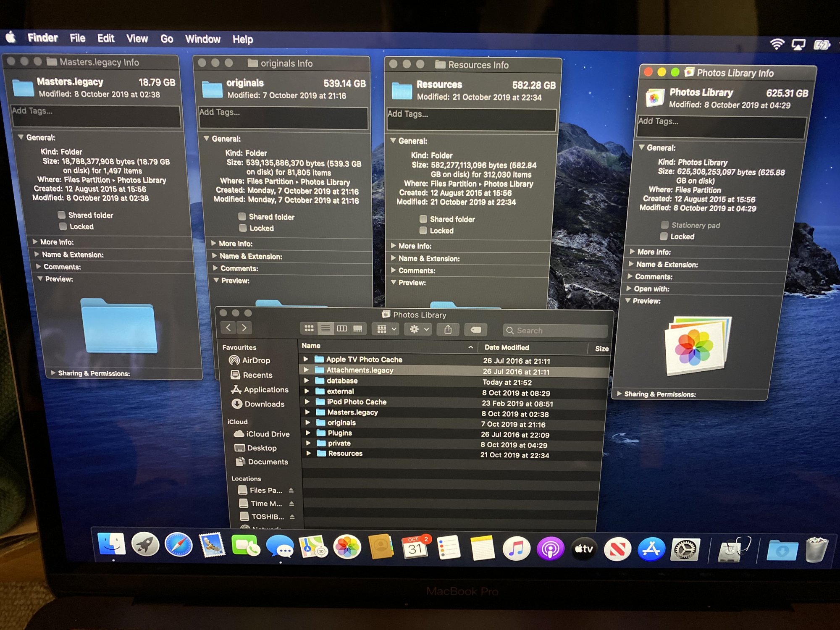Image resolution: width=840 pixels, height=630 pixels.
Task: Open News from the Dock
Action: tap(617, 549)
